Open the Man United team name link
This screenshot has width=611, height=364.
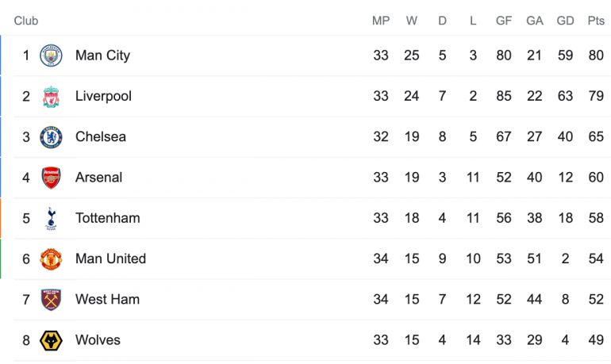click(110, 259)
